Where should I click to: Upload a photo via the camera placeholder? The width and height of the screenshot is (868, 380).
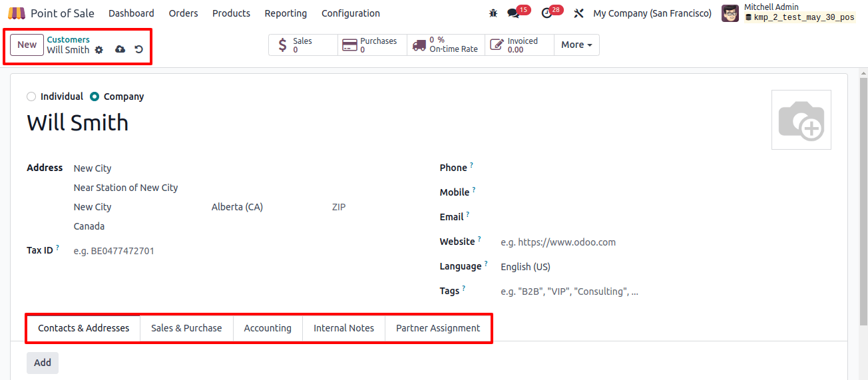801,120
